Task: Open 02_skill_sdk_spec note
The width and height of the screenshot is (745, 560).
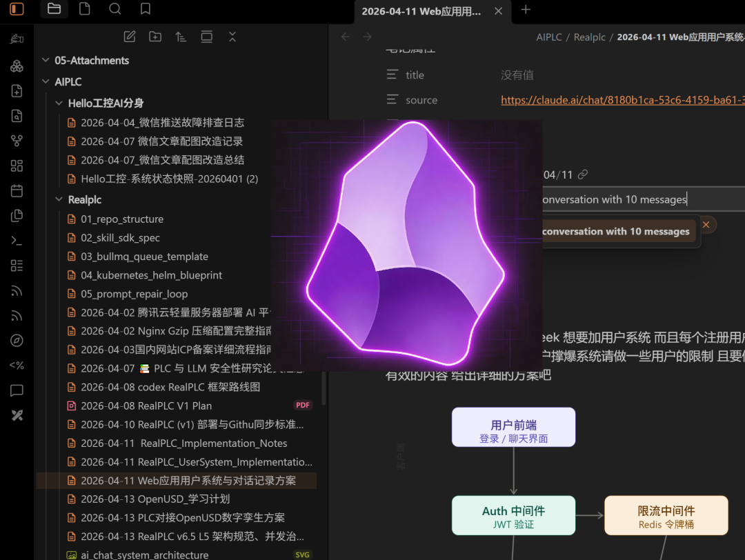Action: pos(120,238)
